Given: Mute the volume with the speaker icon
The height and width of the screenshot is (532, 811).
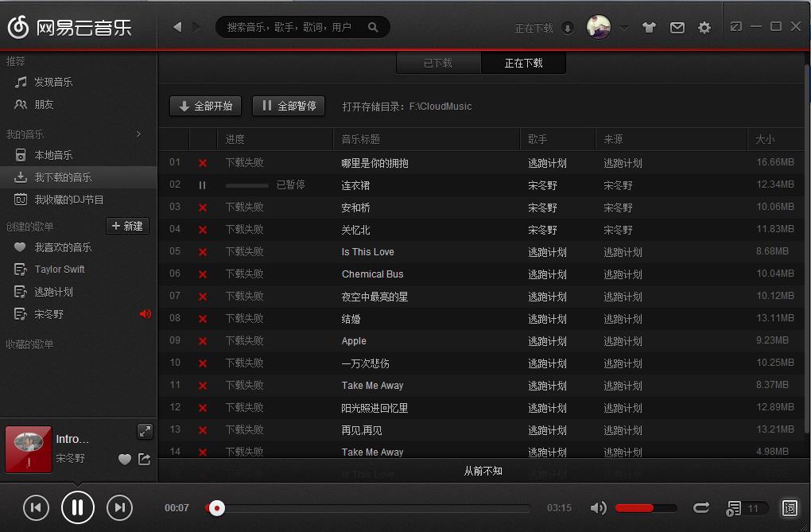Looking at the screenshot, I should [598, 507].
